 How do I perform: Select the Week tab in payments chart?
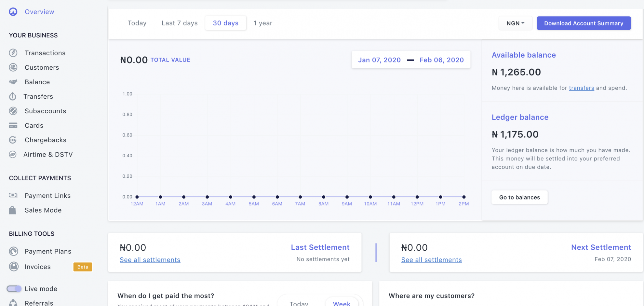click(342, 303)
